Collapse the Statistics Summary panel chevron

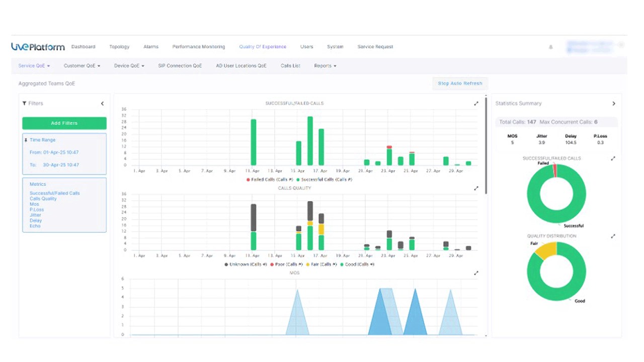(x=613, y=104)
